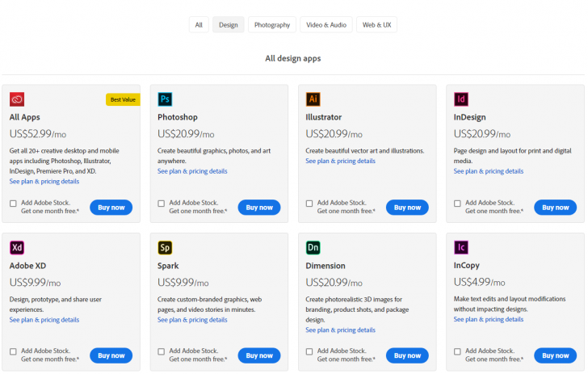This screenshot has width=588, height=374.
Task: Open InDesign plan & pricing details link
Action: click(x=488, y=171)
